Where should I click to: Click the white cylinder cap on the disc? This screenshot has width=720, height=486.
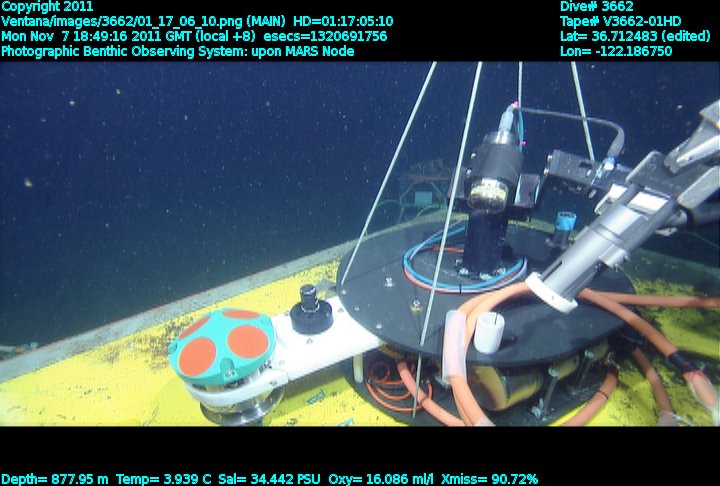(488, 332)
